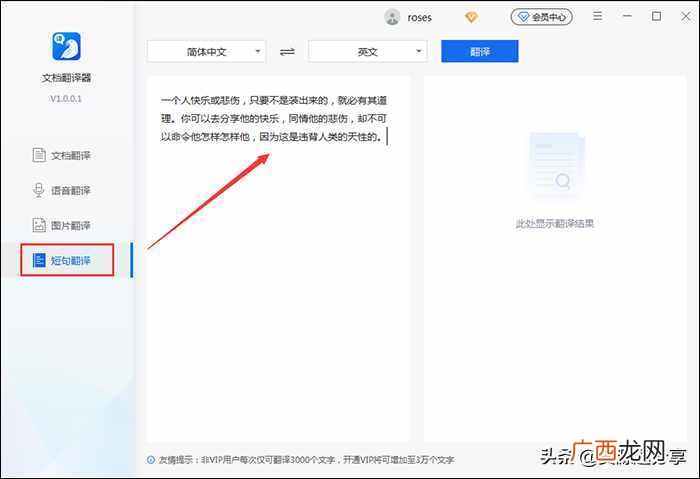Close the translator window
The image size is (700, 479).
686,16
